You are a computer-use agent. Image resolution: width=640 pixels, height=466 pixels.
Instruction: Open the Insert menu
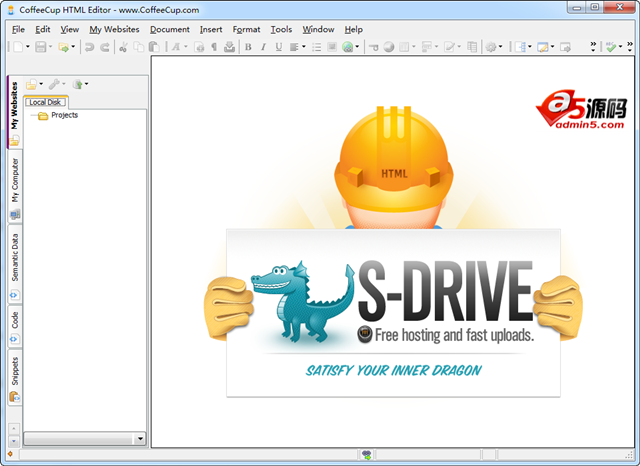tap(211, 29)
